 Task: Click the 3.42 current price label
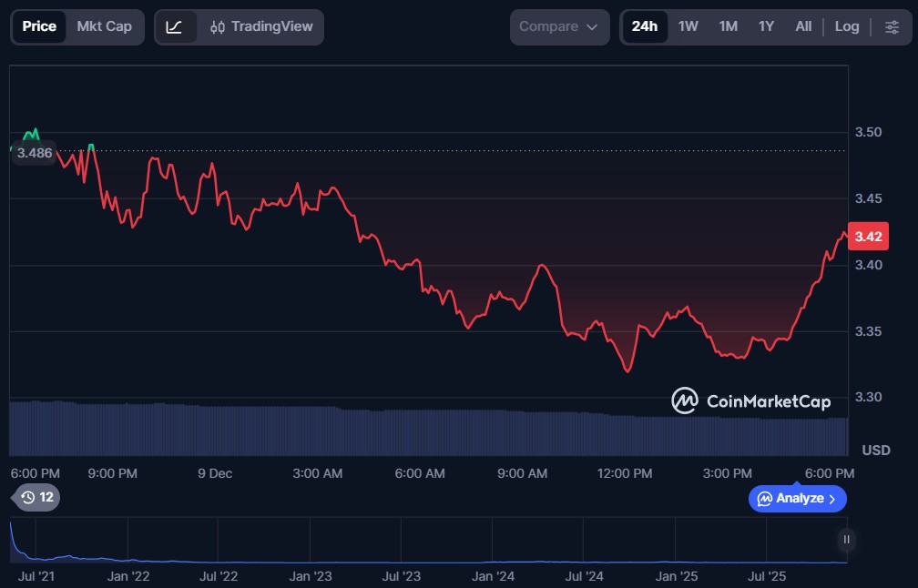point(868,237)
